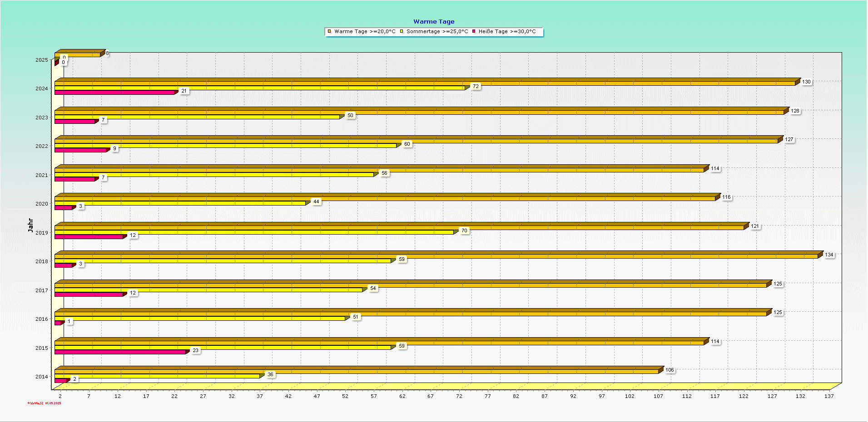The width and height of the screenshot is (868, 422).
Task: Click x-axis tick label 137
Action: (x=829, y=396)
